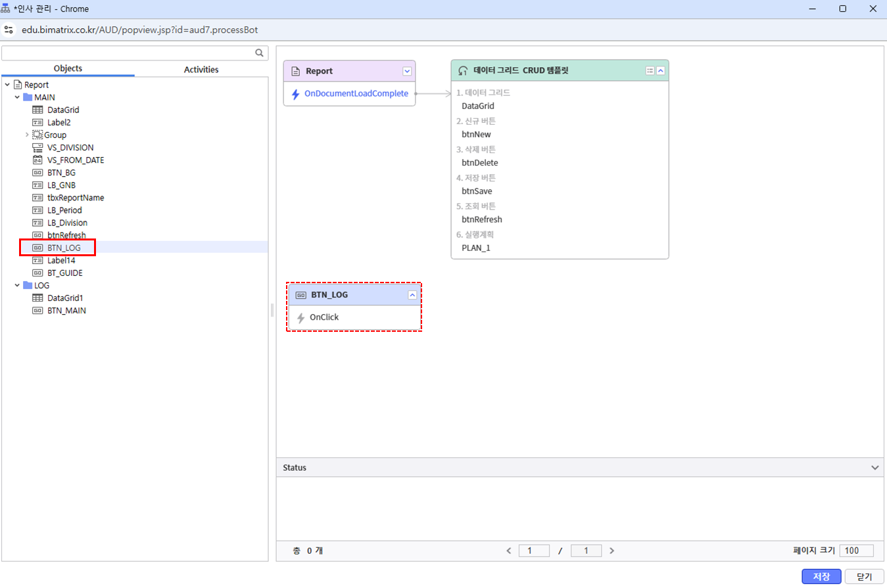Click the list icon in CRUD template header
Viewport: 887px width, 588px height.
tap(650, 71)
